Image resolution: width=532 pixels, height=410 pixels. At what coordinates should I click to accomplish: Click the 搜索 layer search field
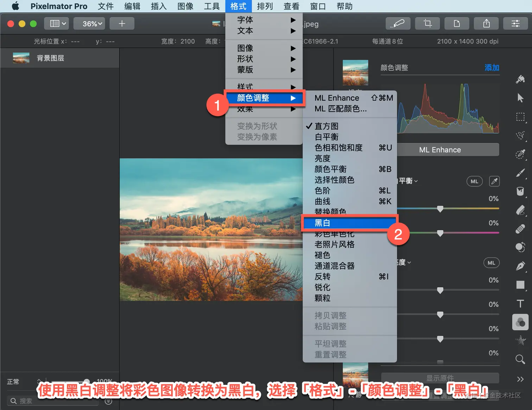[x=53, y=401]
